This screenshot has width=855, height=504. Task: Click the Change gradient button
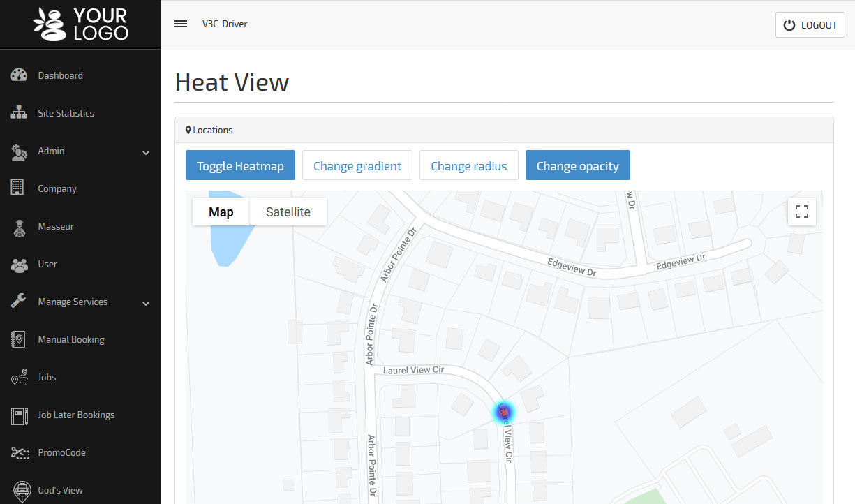(x=357, y=165)
